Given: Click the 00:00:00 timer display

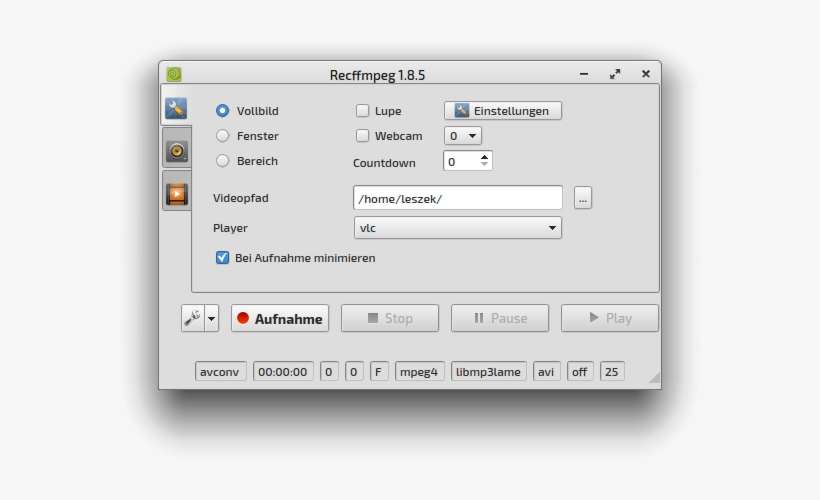Looking at the screenshot, I should [283, 371].
